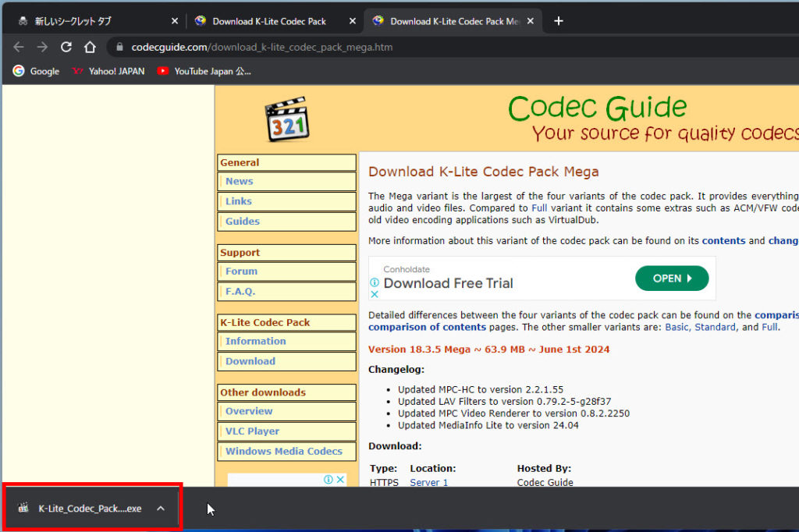
Task: Click the OPEN button in the ad
Action: click(671, 278)
